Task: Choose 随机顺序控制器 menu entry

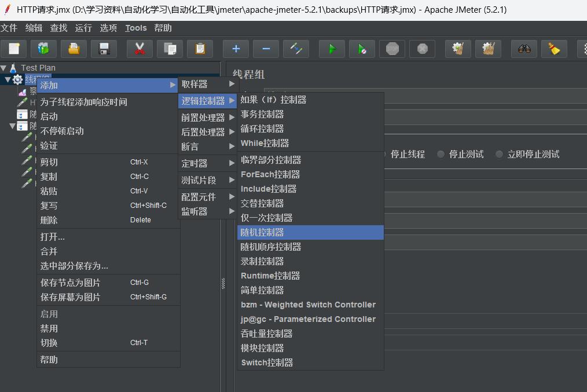Action: 310,247
